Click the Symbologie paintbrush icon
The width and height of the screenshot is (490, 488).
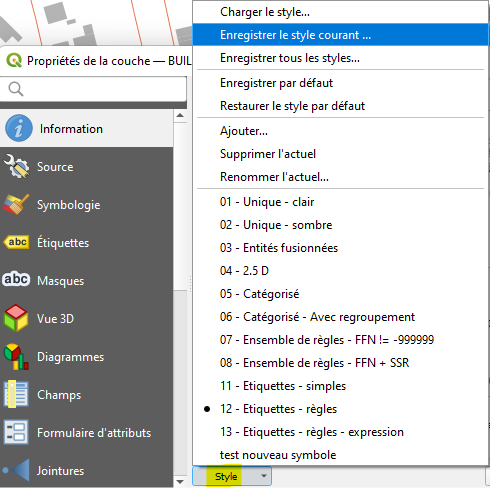click(16, 204)
